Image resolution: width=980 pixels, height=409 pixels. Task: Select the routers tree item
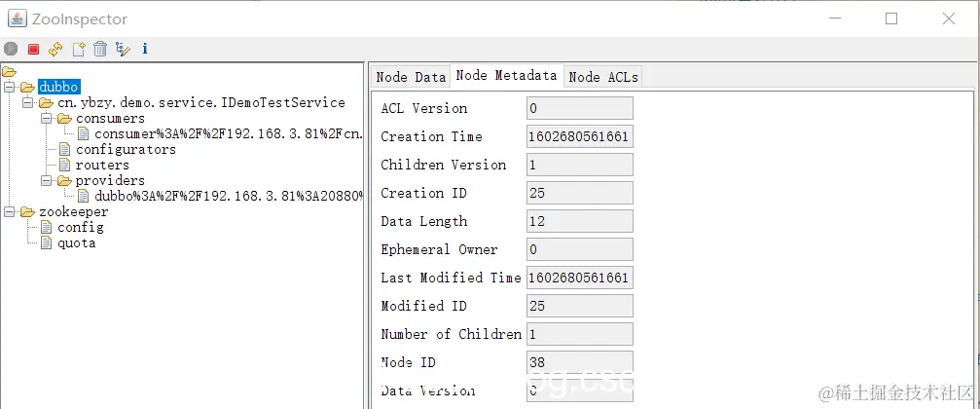(x=102, y=166)
